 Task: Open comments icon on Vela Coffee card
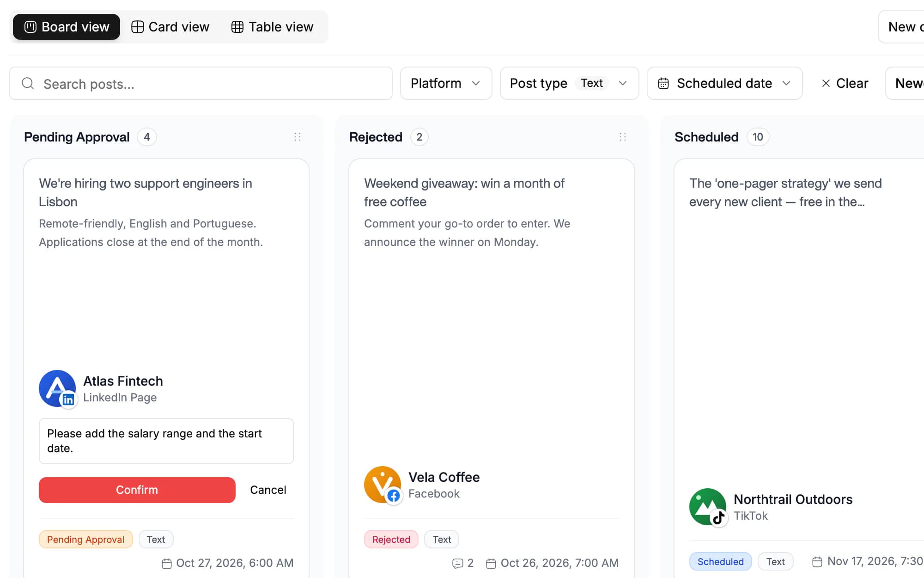click(x=458, y=563)
